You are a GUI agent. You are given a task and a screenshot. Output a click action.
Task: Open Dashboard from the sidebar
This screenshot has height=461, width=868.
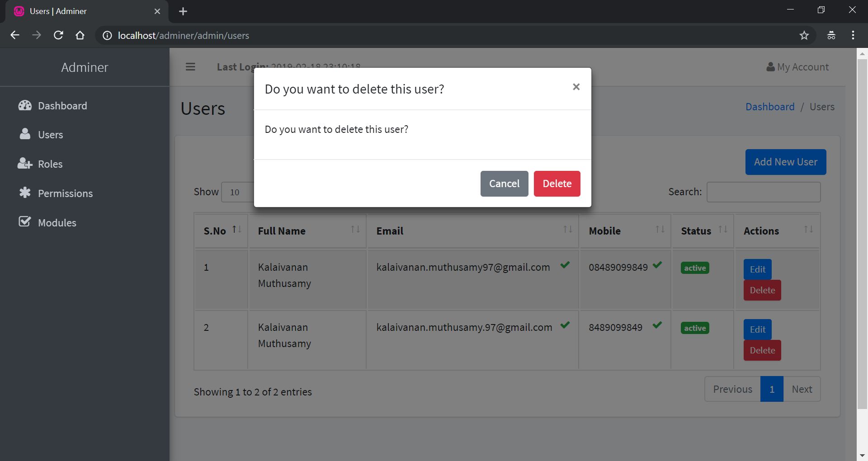tap(62, 106)
